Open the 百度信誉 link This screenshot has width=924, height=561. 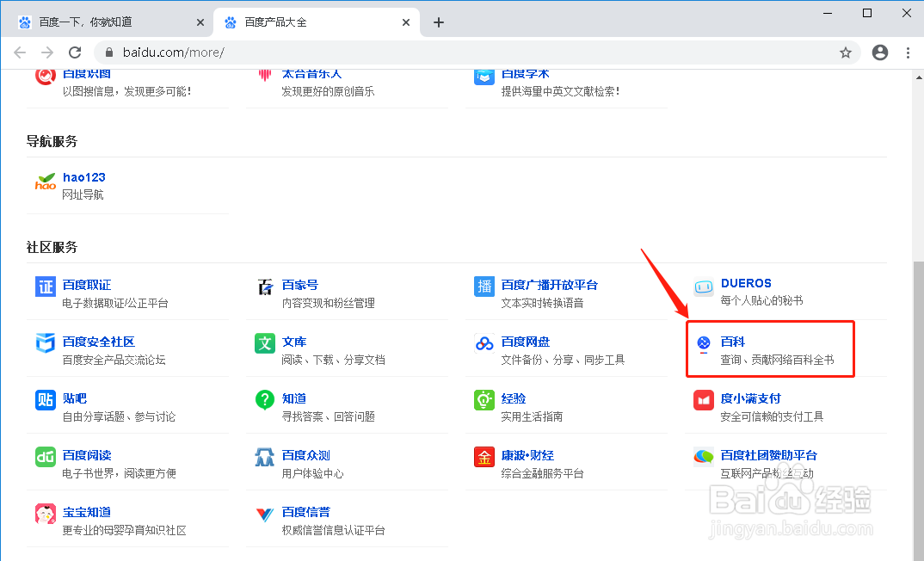[x=305, y=512]
